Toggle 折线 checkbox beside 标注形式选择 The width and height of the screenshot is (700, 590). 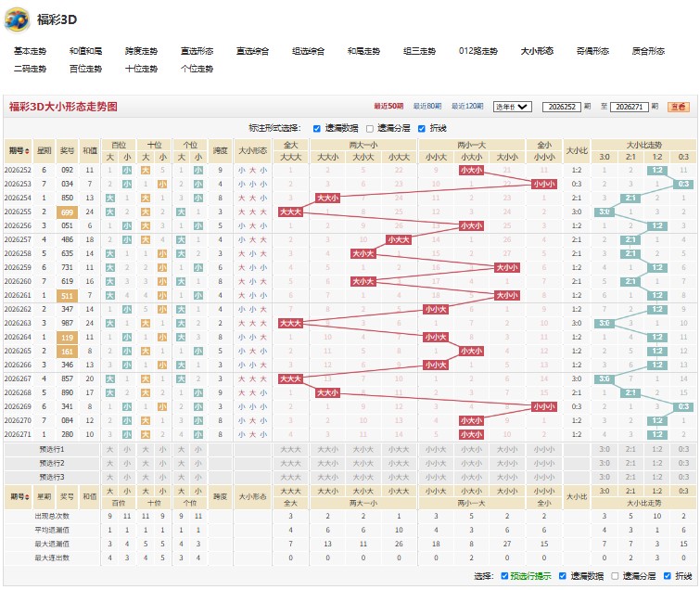point(422,129)
